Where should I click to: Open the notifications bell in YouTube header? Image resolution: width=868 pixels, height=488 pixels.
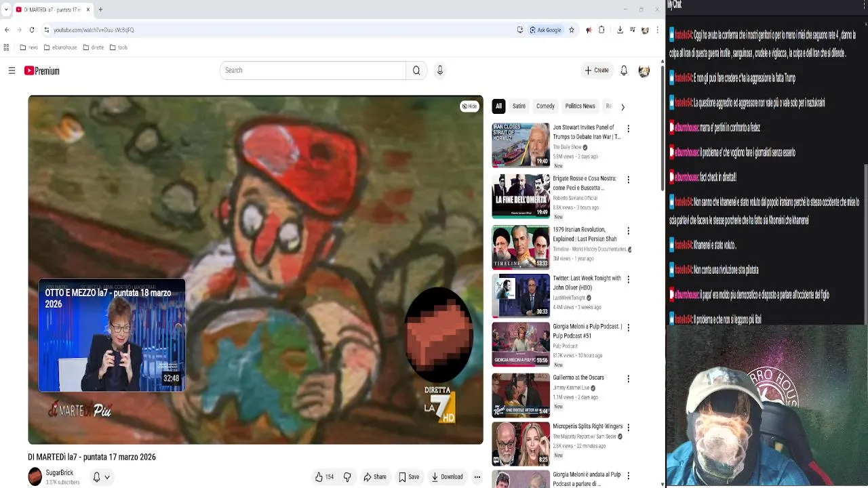click(x=624, y=70)
